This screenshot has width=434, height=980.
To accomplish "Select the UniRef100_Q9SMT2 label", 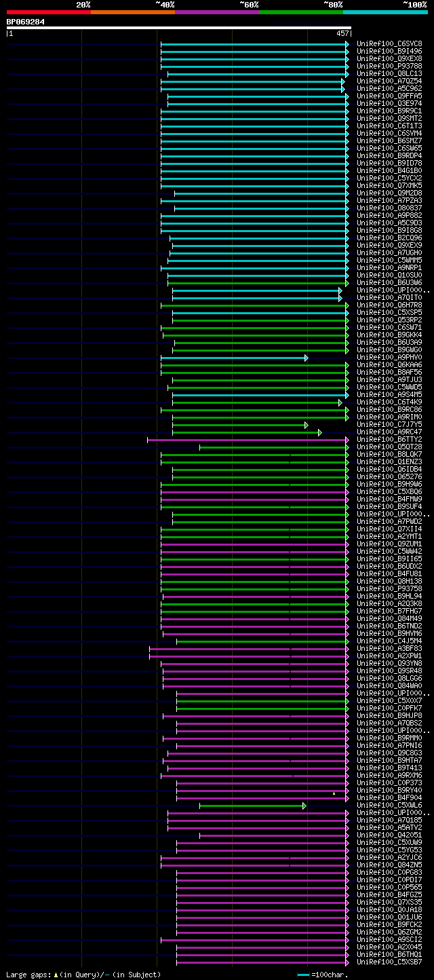I will (389, 118).
